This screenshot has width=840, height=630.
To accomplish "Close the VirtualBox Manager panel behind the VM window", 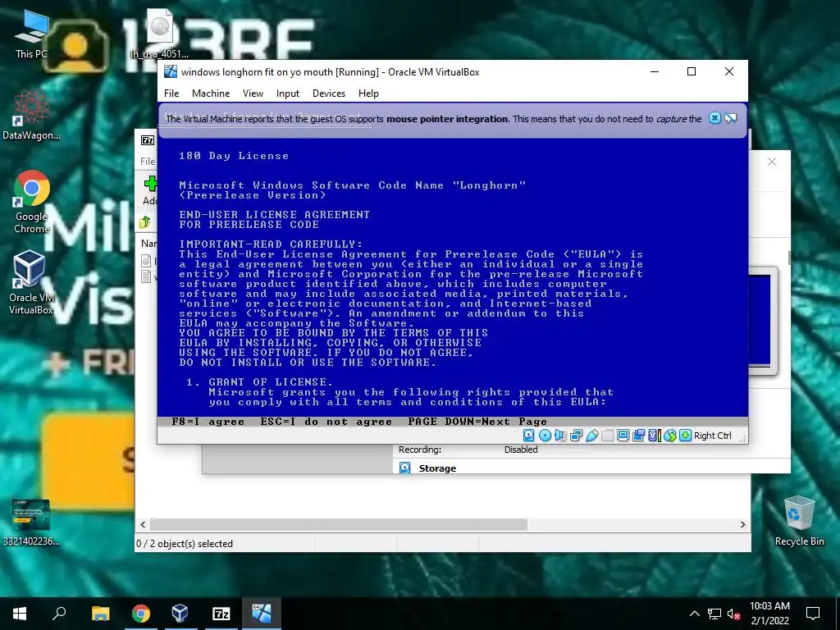I will [772, 162].
